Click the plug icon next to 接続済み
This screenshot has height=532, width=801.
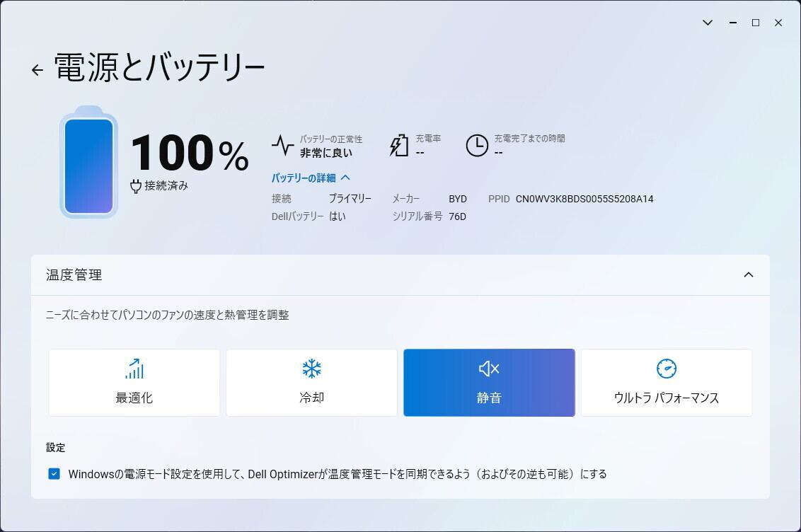134,186
